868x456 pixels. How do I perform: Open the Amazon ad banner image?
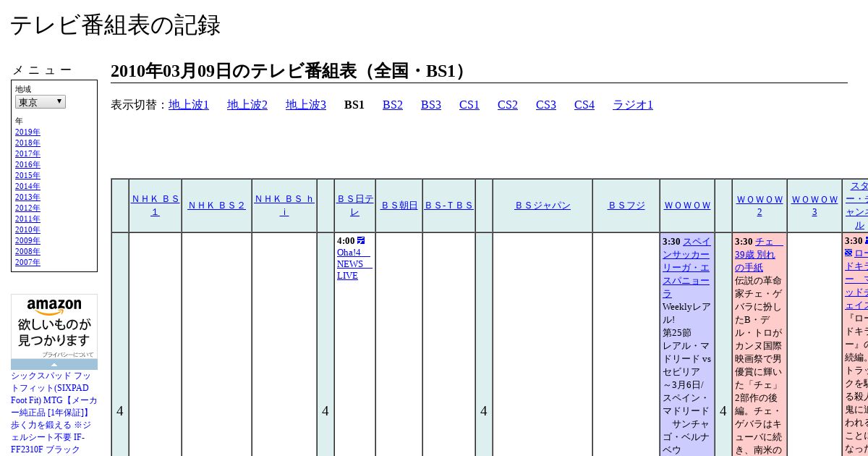54,326
